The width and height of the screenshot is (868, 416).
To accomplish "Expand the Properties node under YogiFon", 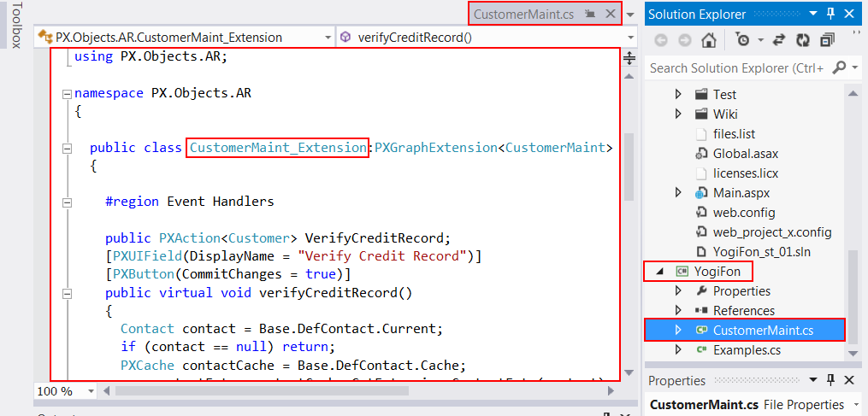I will pyautogui.click(x=679, y=291).
